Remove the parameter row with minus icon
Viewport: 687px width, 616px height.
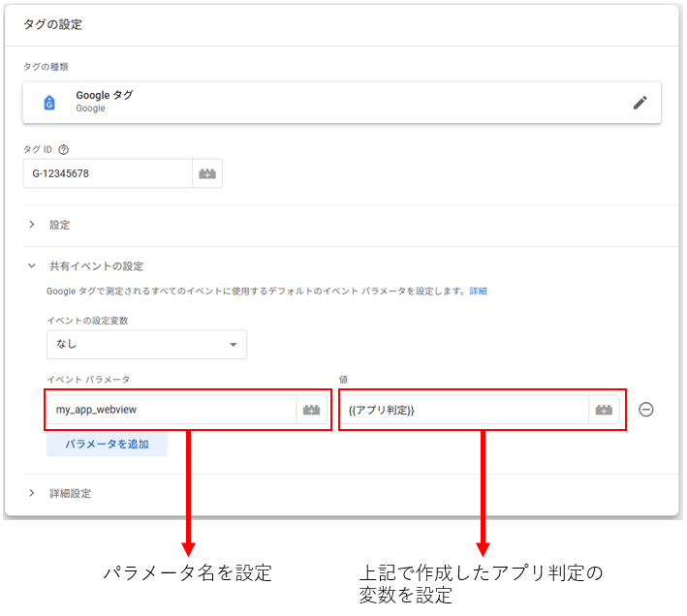[646, 410]
